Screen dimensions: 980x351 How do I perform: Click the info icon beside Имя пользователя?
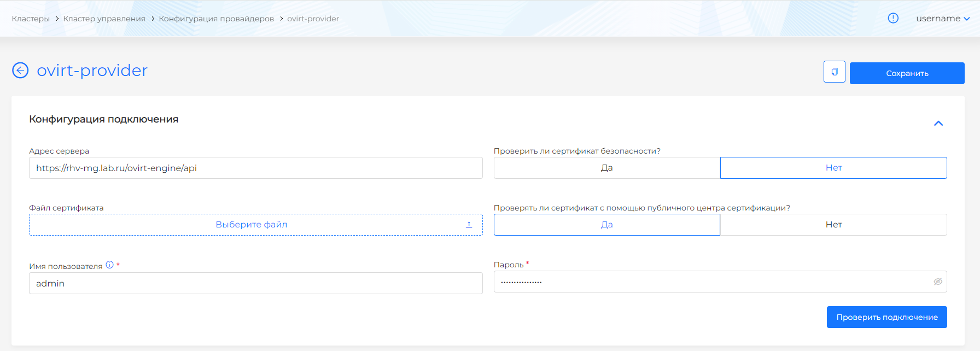point(110,265)
